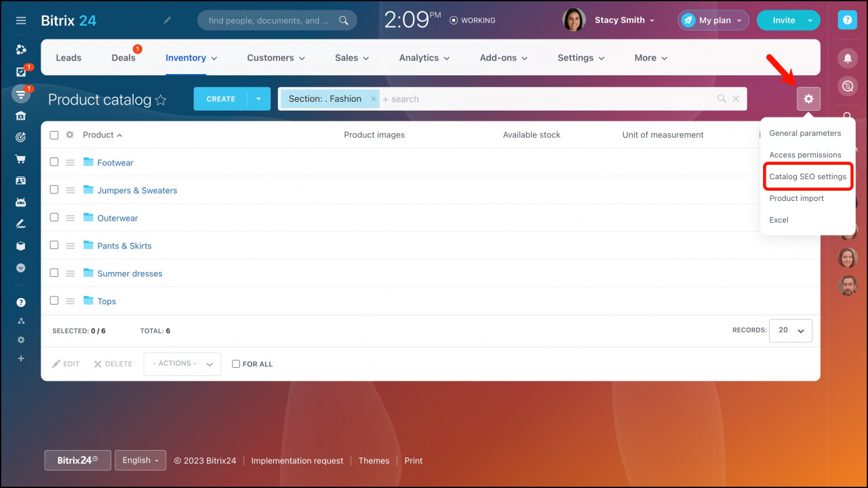The image size is (868, 488).
Task: Check the Footwear row checkbox
Action: (54, 162)
